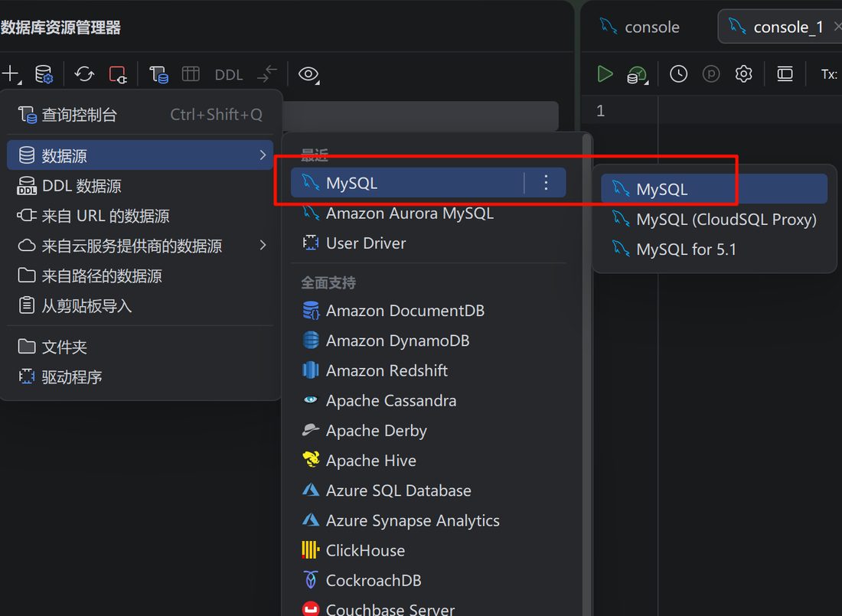Click the data source list scrollbar
This screenshot has height=616, width=842.
587,374
